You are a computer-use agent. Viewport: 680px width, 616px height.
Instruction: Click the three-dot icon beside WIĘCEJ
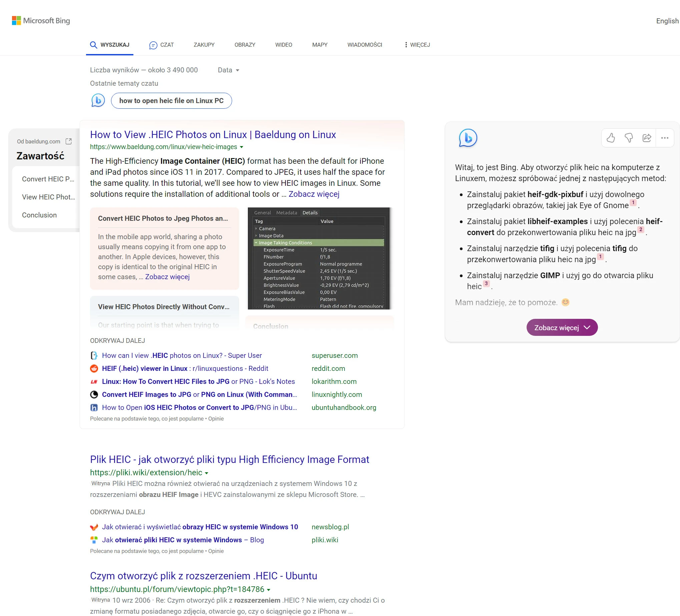click(x=406, y=45)
